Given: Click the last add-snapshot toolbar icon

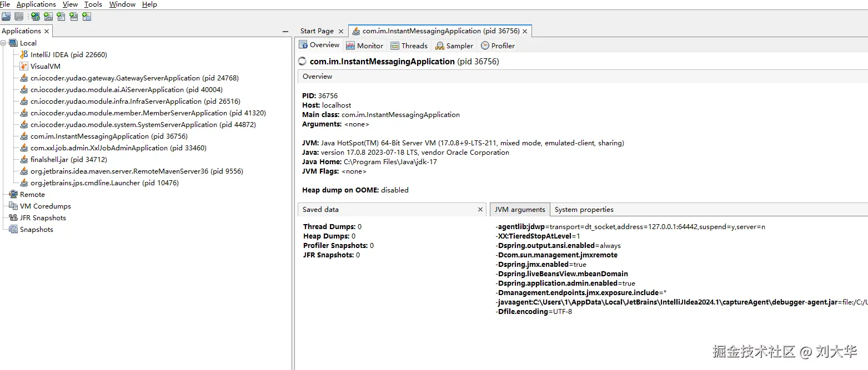Looking at the screenshot, I should [87, 17].
